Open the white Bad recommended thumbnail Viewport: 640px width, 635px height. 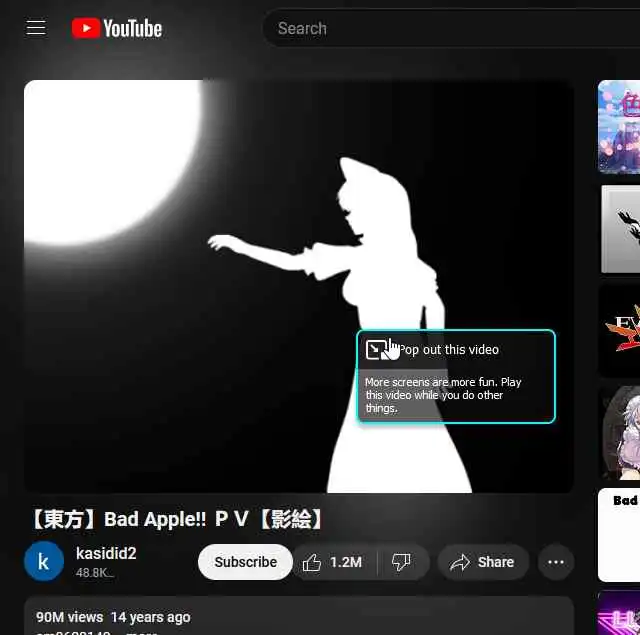click(619, 535)
